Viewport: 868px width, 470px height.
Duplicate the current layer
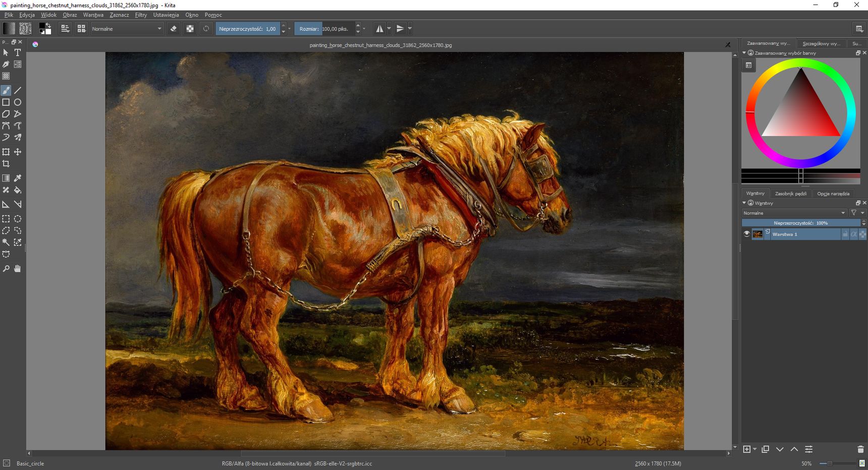766,449
